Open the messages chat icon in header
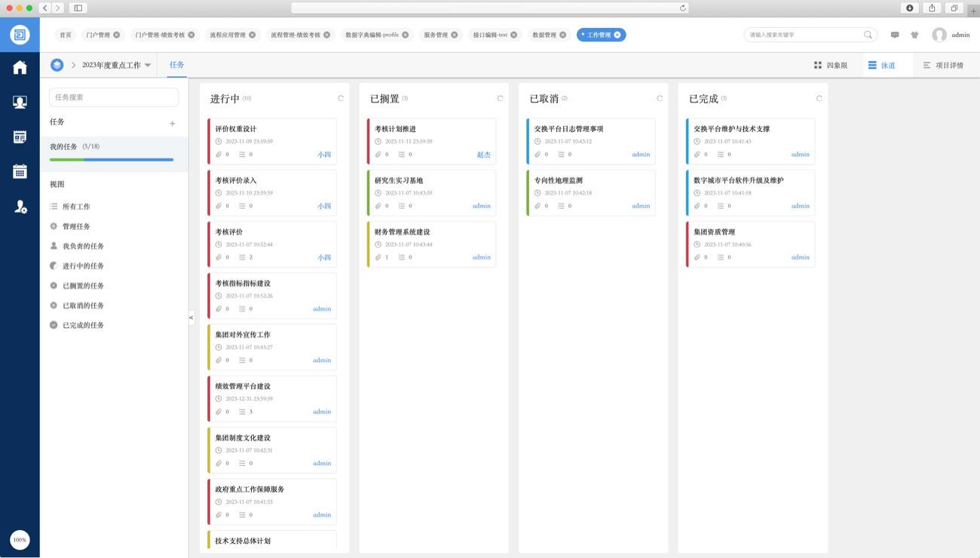 point(895,35)
